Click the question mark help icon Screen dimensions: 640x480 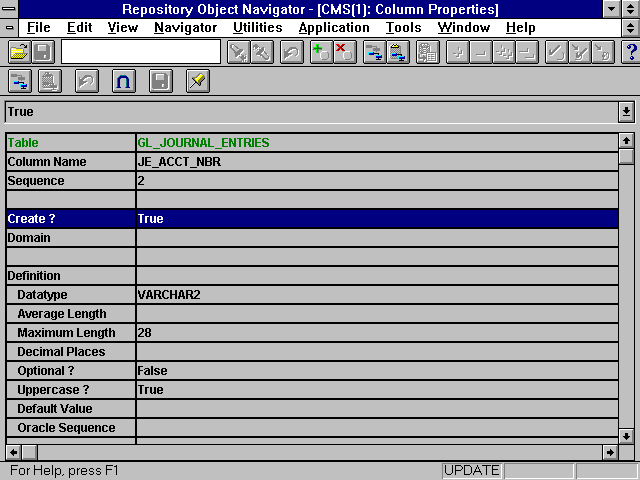click(x=630, y=52)
